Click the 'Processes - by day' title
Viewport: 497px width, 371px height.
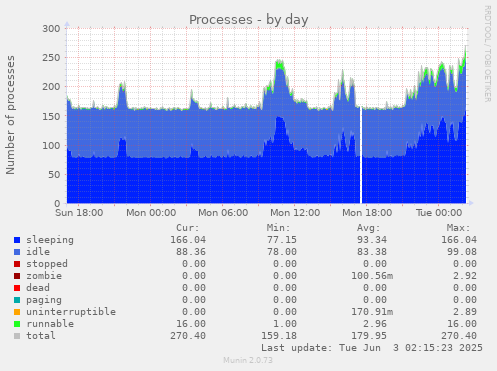248,20
